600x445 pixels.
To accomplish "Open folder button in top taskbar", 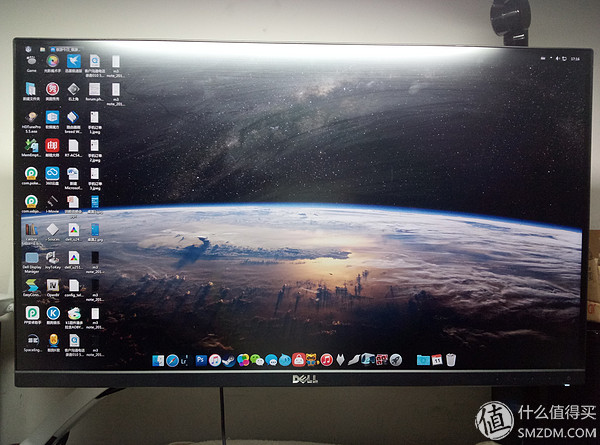I will pyautogui.click(x=42, y=49).
